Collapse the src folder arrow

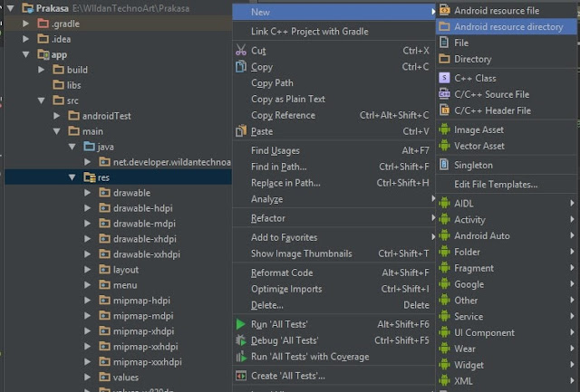pos(42,100)
